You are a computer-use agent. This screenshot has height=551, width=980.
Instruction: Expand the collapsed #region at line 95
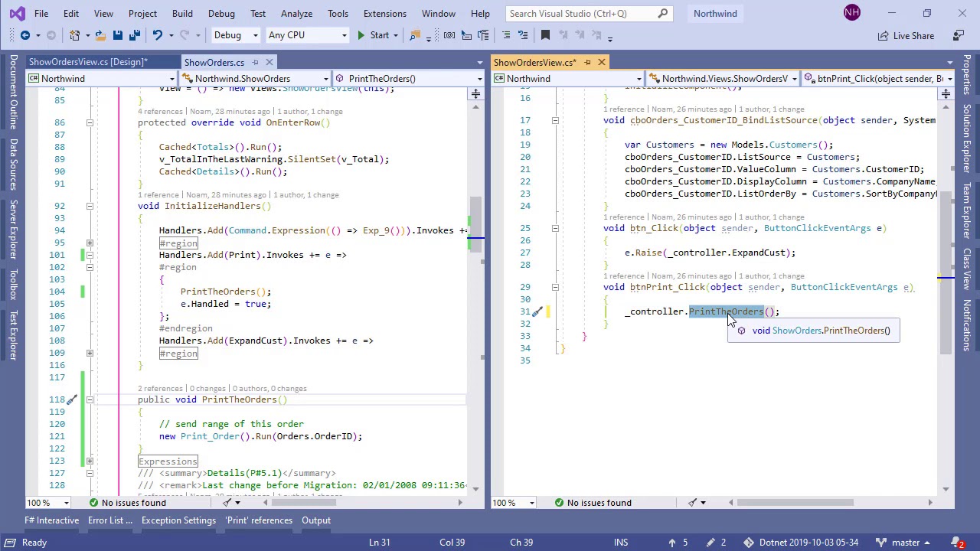(x=90, y=243)
